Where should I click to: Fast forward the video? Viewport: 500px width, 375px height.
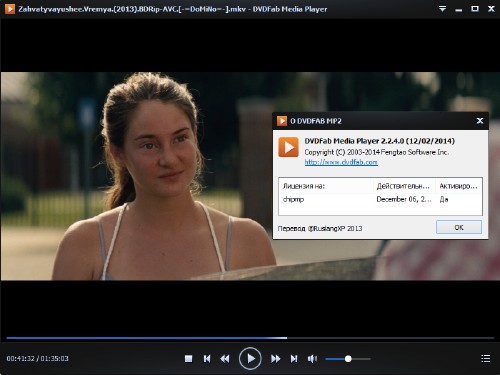(275, 359)
